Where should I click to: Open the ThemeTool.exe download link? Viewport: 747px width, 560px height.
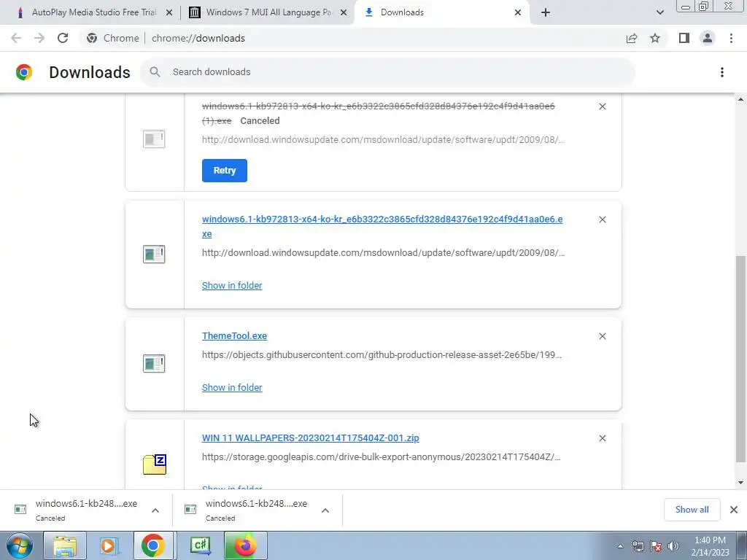(234, 335)
